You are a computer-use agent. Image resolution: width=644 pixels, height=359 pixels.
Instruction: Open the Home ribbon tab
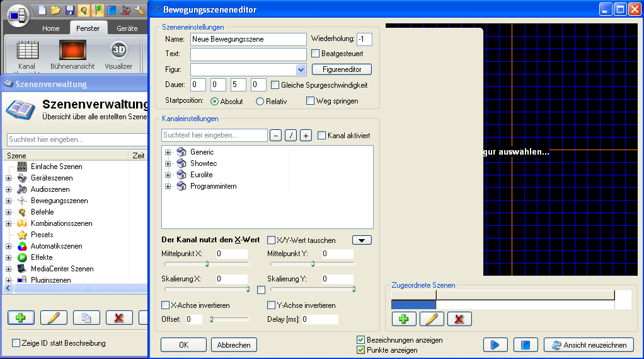[x=51, y=28]
